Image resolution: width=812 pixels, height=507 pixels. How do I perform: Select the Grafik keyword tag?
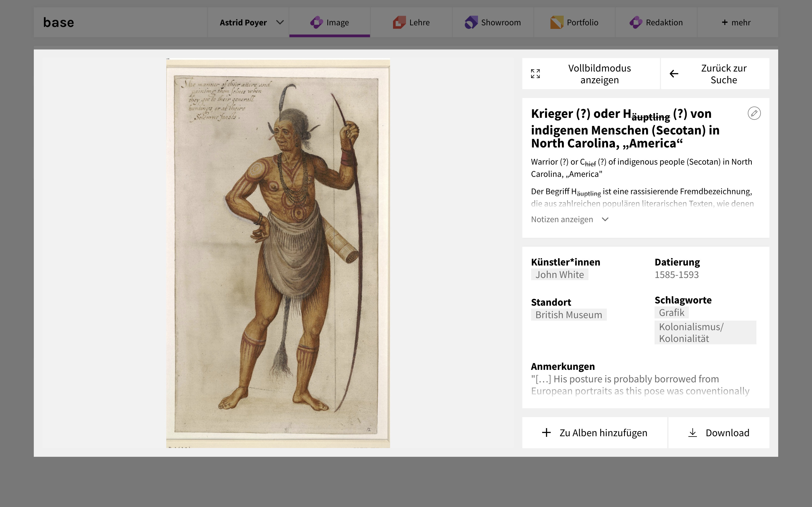tap(671, 313)
